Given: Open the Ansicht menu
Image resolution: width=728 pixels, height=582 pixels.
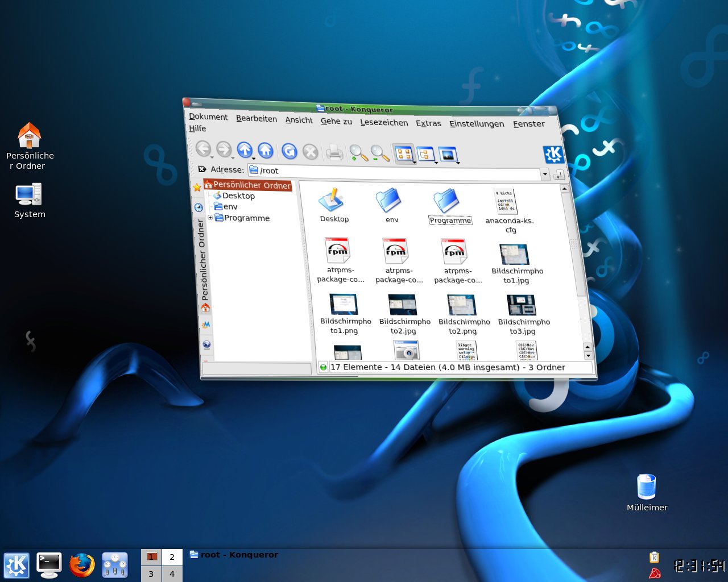Looking at the screenshot, I should [x=299, y=120].
